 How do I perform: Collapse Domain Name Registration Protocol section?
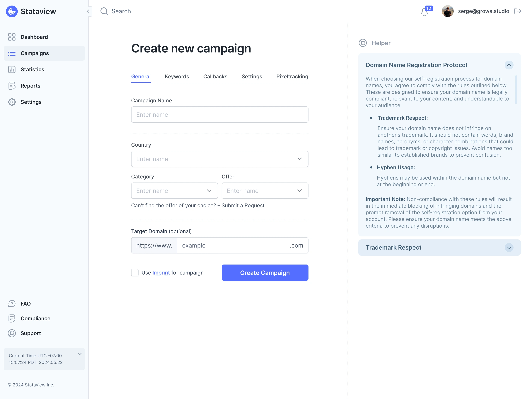pos(509,65)
